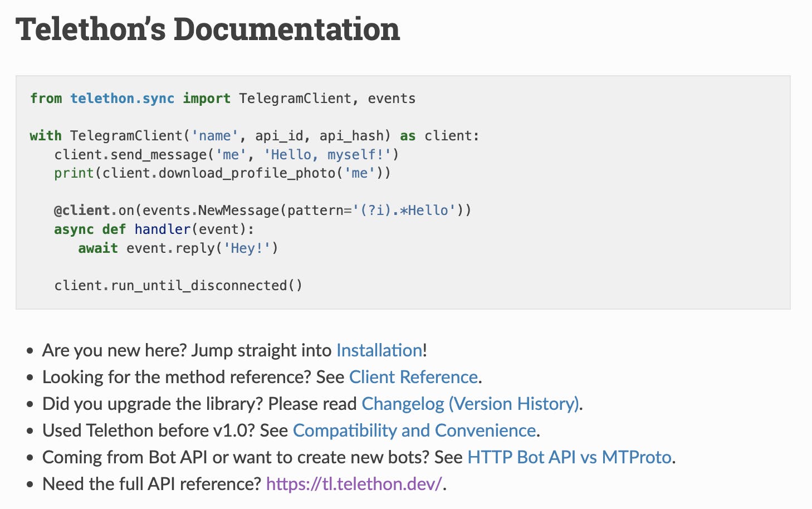Click run_until_disconnected in the last code line
The image size is (812, 509).
point(198,286)
